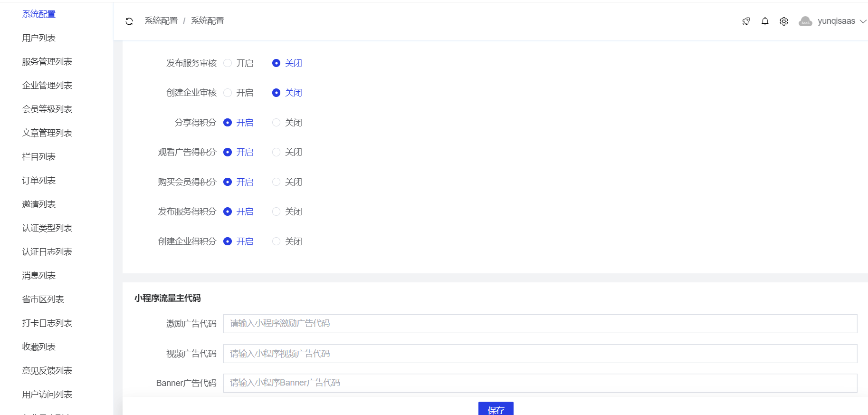Navigate to 意见反馈列表

(x=47, y=371)
